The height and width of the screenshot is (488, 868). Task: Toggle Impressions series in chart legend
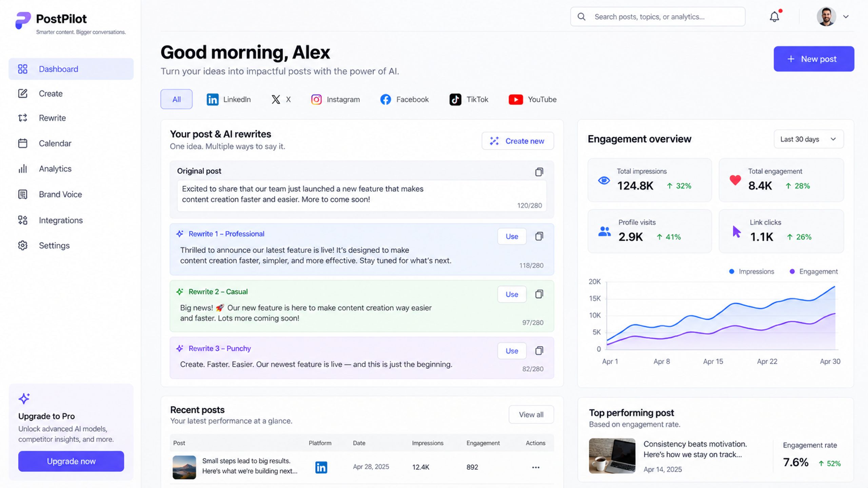click(751, 271)
